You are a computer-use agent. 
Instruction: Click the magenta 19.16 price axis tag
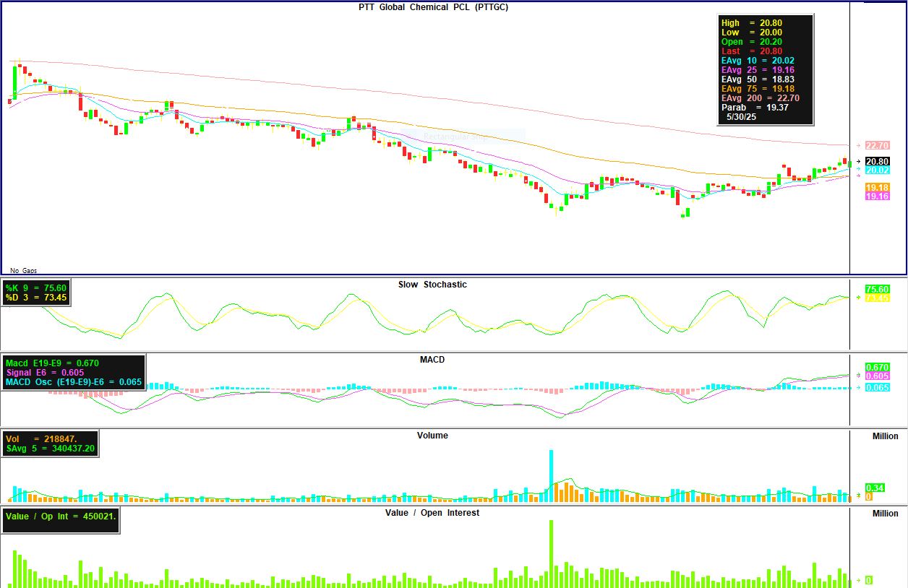[x=877, y=196]
